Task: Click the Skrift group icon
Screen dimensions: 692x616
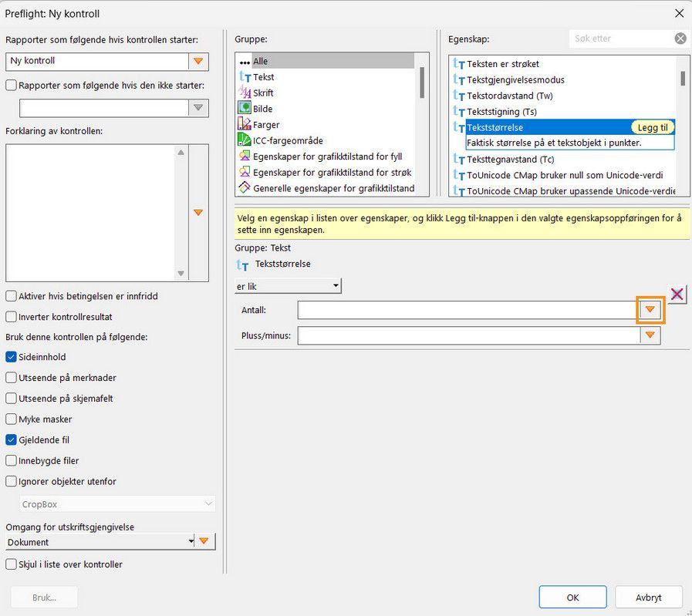Action: point(245,93)
